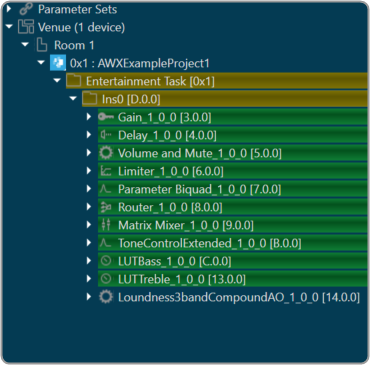Select the Ins0 [D.0.0] label

coord(131,99)
